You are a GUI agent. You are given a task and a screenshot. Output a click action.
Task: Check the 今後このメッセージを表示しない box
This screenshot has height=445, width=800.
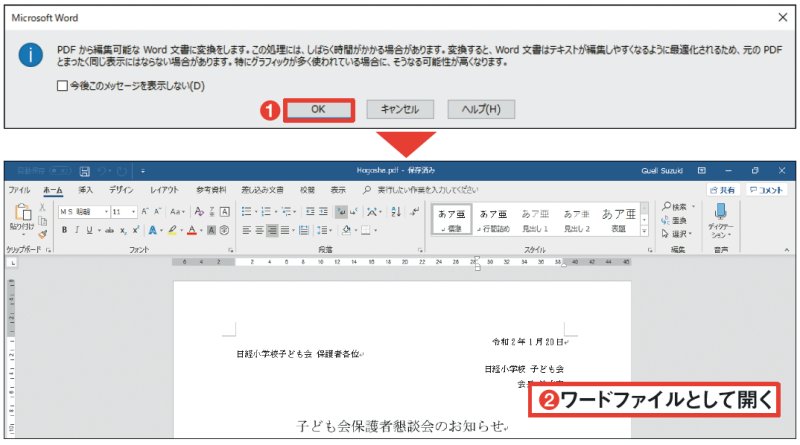63,86
